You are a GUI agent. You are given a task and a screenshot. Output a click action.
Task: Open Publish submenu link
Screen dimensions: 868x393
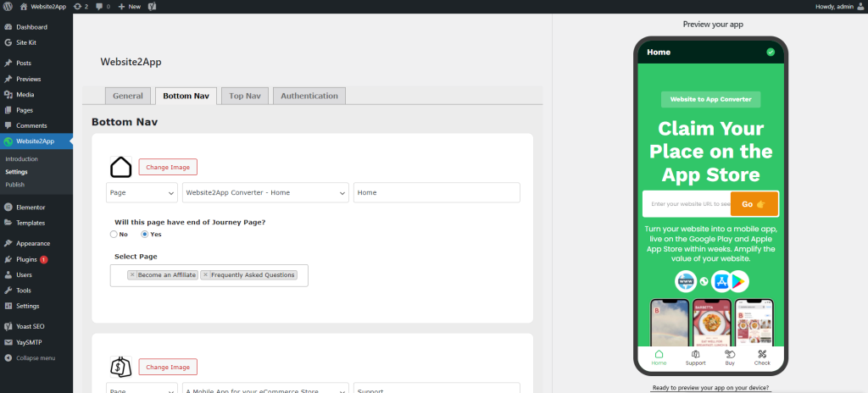(x=15, y=185)
